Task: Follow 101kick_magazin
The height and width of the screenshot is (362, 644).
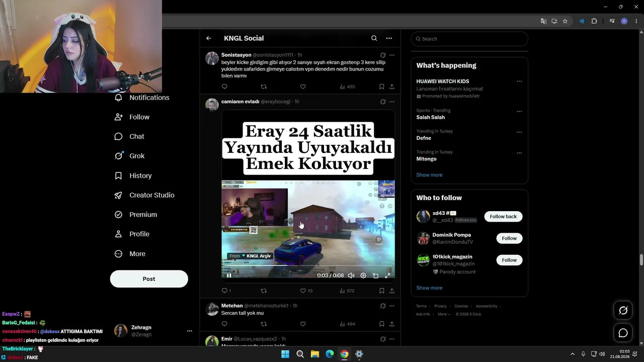Action: click(509, 260)
